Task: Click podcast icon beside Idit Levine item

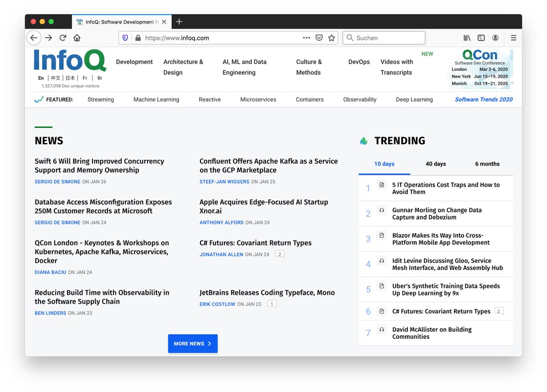Action: [382, 260]
